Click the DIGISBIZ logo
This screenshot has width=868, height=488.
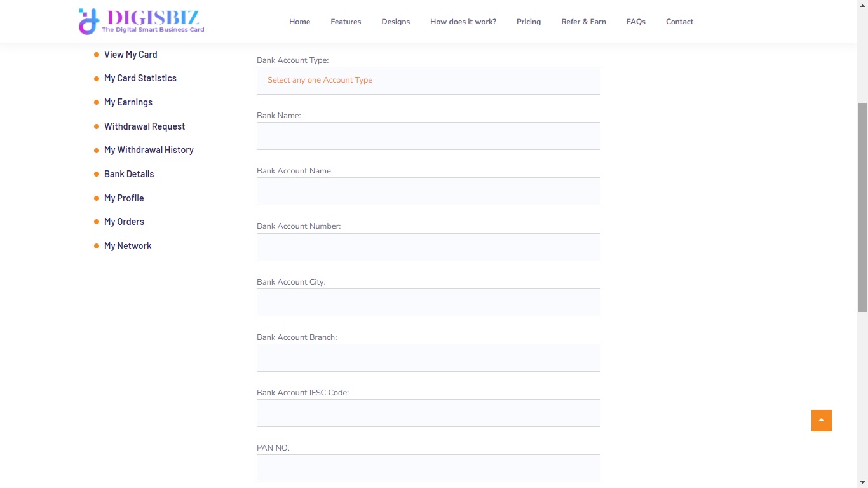tap(141, 21)
